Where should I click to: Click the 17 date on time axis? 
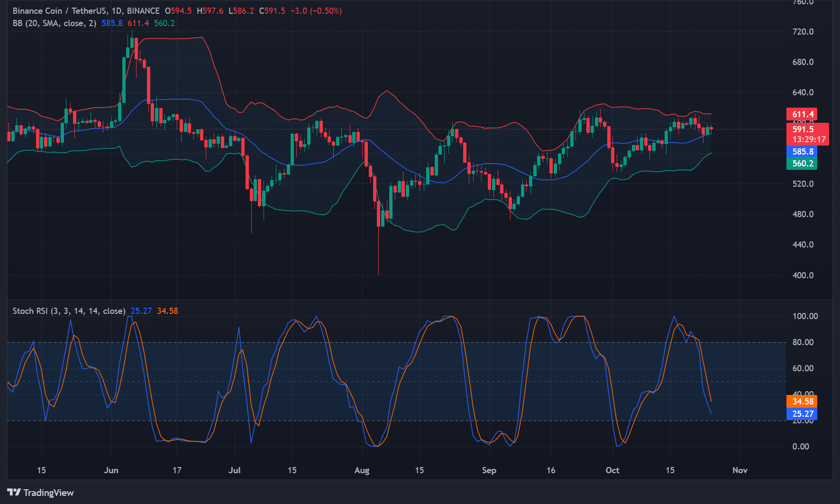coord(177,470)
